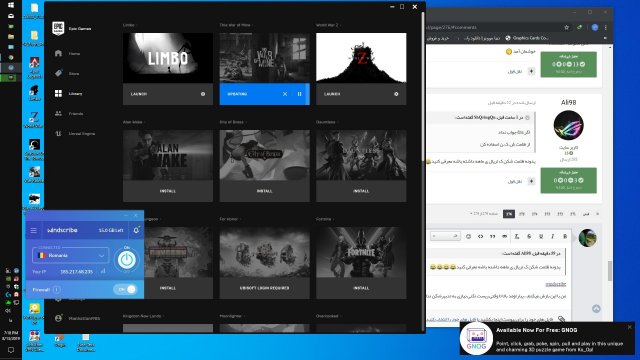Install City of Brass
The height and width of the screenshot is (360, 640).
pos(264,191)
